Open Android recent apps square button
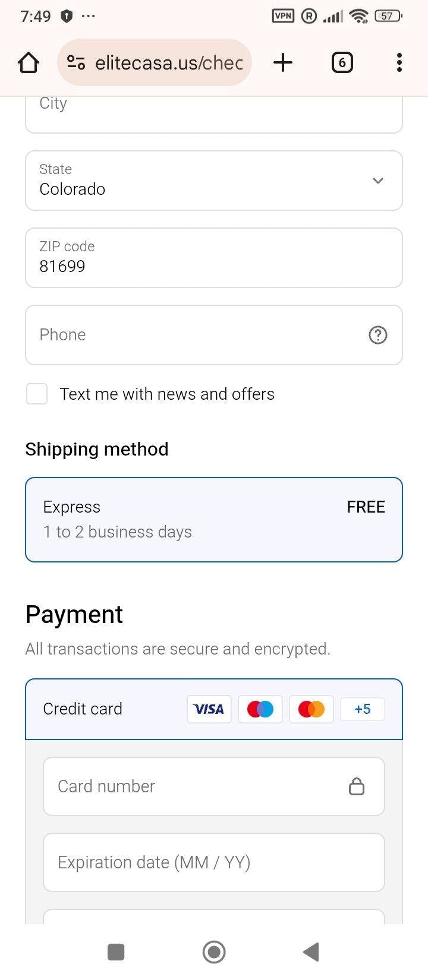Viewport: 428px width, 980px height. (x=116, y=952)
